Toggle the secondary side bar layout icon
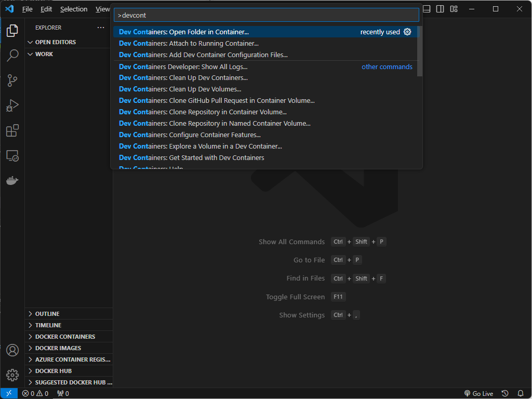 [x=440, y=9]
